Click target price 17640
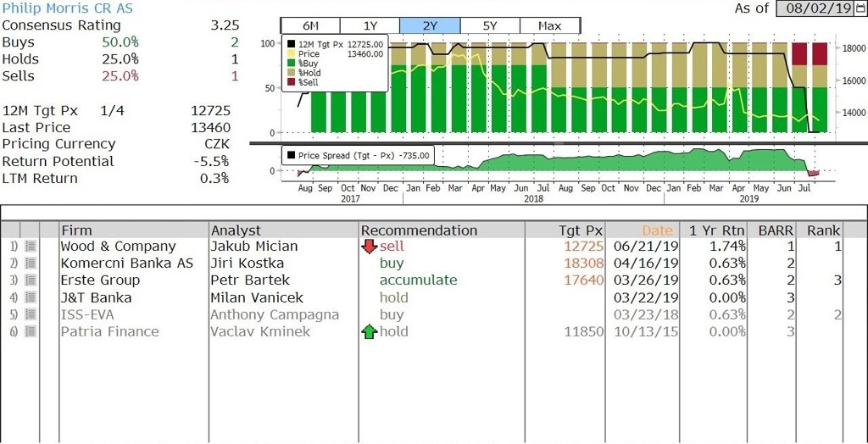The width and height of the screenshot is (868, 444). pos(583,280)
